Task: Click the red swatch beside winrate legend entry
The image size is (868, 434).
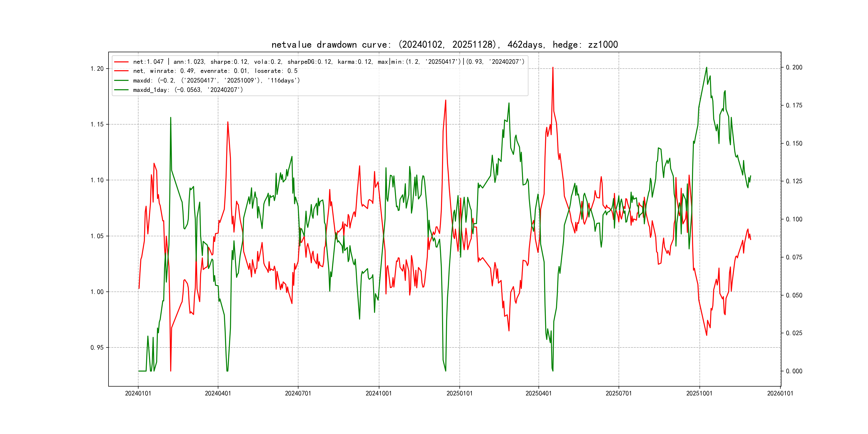Action: [121, 71]
